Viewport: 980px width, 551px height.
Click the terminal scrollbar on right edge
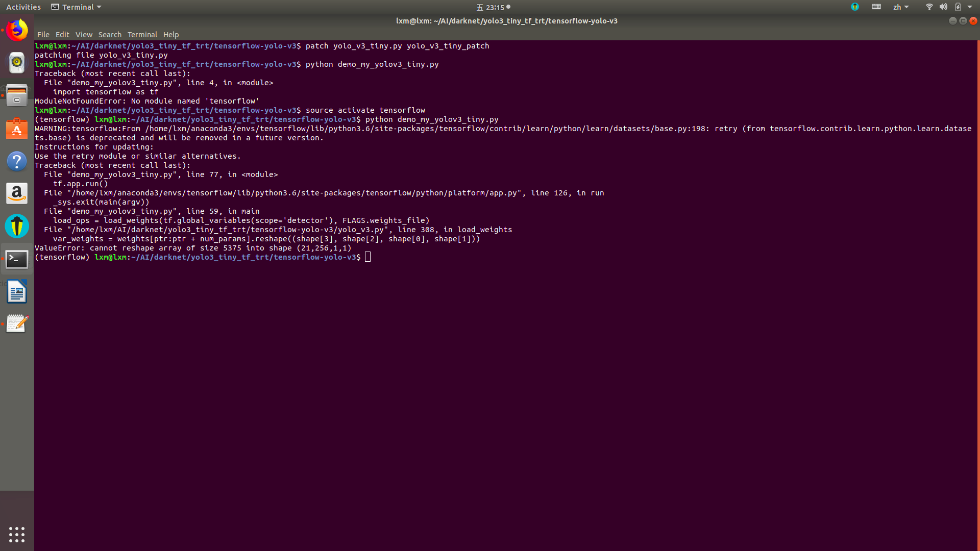978,296
